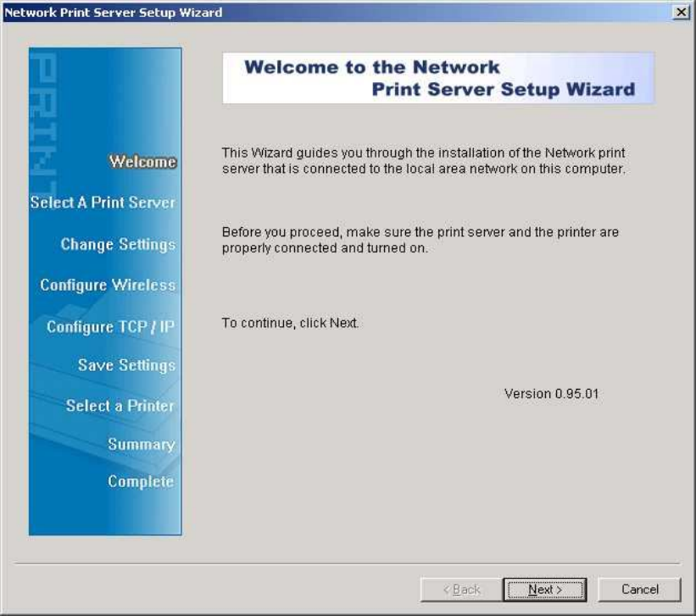This screenshot has height=616, width=696.
Task: Cancel the setup wizard
Action: tap(639, 590)
